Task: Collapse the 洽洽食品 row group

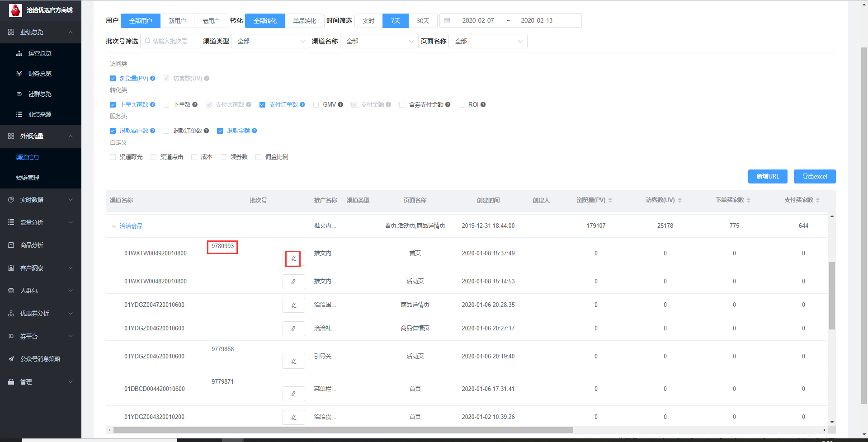Action: coord(114,226)
